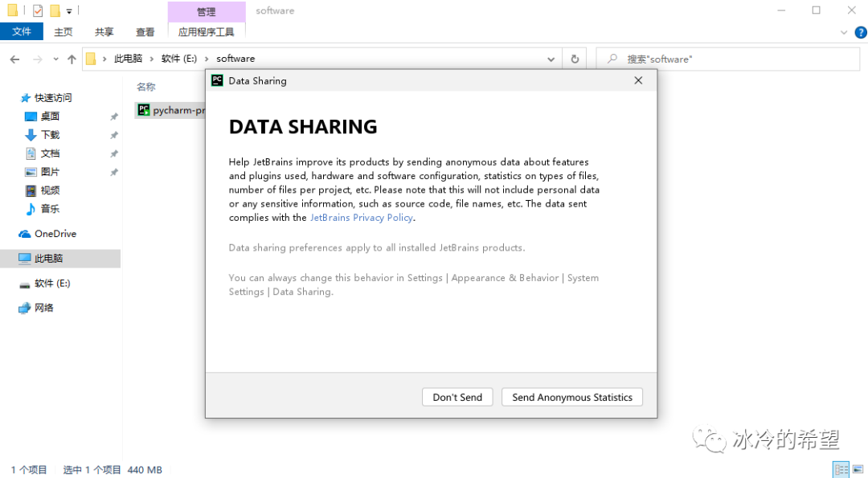Open the 应用程序工具 tab
The height and width of the screenshot is (478, 868).
coord(206,31)
